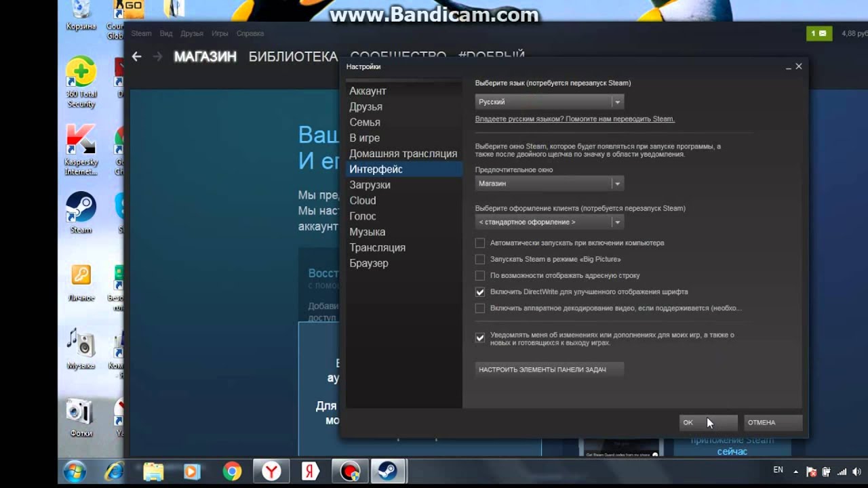The width and height of the screenshot is (868, 488).
Task: Enable displaying the address bar checkbox
Action: pos(480,275)
